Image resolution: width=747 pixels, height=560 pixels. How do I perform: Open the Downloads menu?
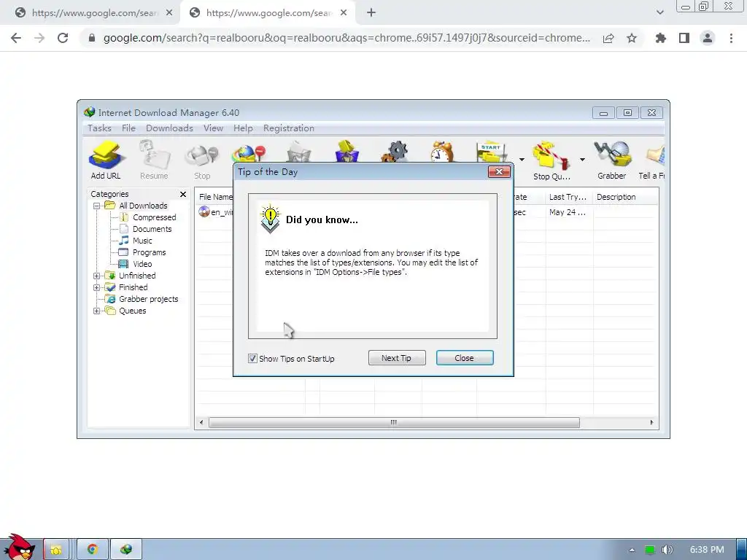[x=169, y=128]
